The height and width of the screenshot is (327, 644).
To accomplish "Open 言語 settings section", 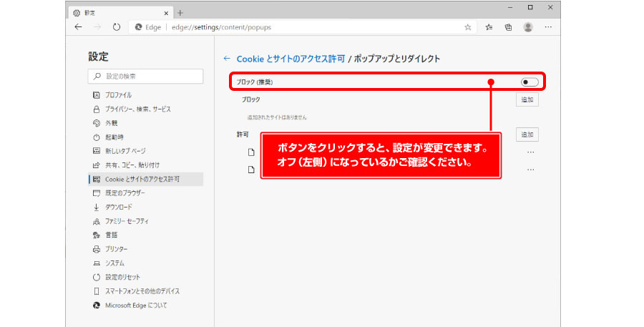I will (145, 235).
